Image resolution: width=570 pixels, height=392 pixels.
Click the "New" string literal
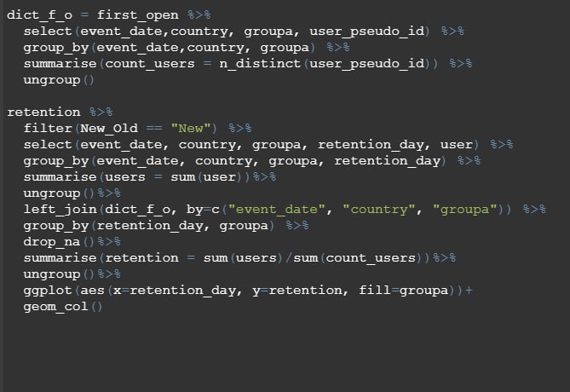pos(191,129)
